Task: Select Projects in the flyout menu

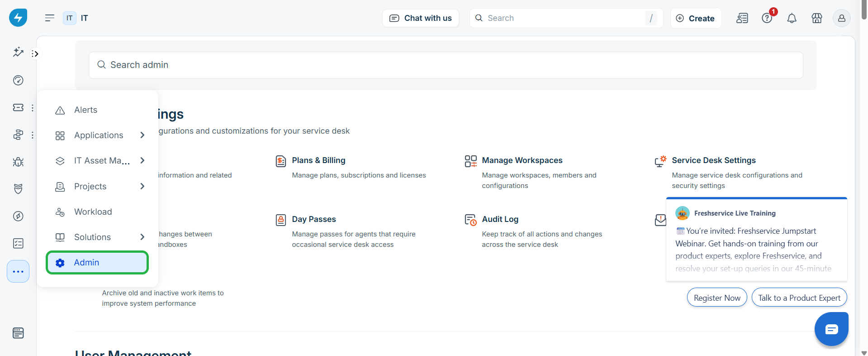Action: (x=97, y=186)
